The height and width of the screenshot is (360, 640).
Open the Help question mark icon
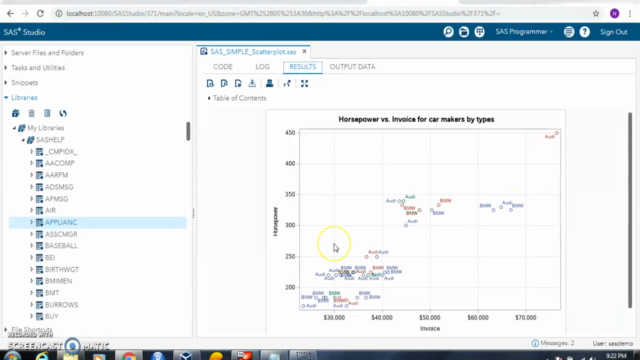[x=584, y=32]
